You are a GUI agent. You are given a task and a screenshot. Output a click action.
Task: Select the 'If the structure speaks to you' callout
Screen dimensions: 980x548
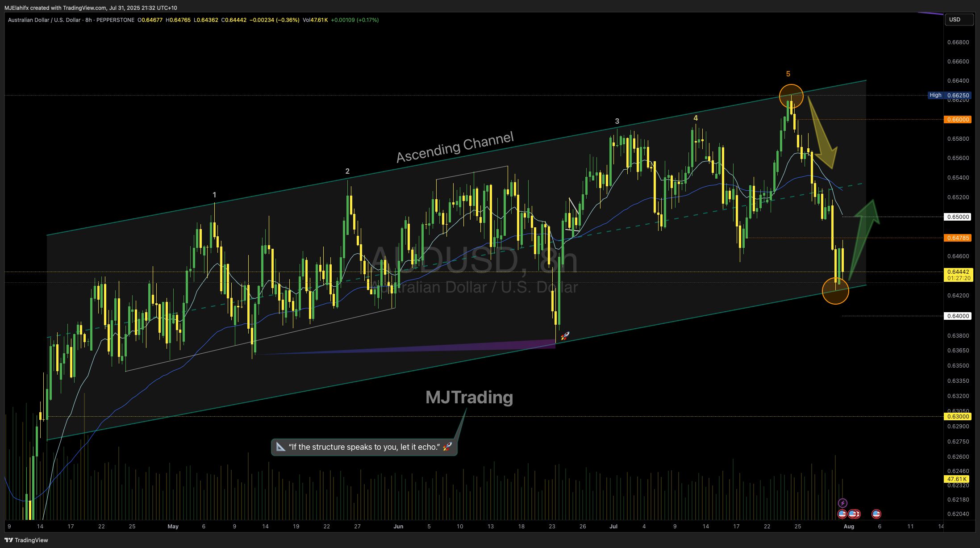364,447
